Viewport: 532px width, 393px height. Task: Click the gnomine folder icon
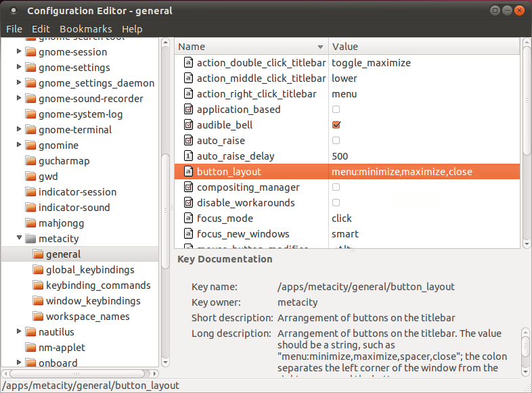30,145
